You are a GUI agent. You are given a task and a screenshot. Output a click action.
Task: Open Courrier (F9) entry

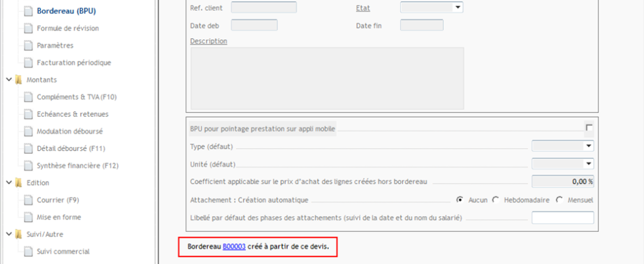(58, 200)
